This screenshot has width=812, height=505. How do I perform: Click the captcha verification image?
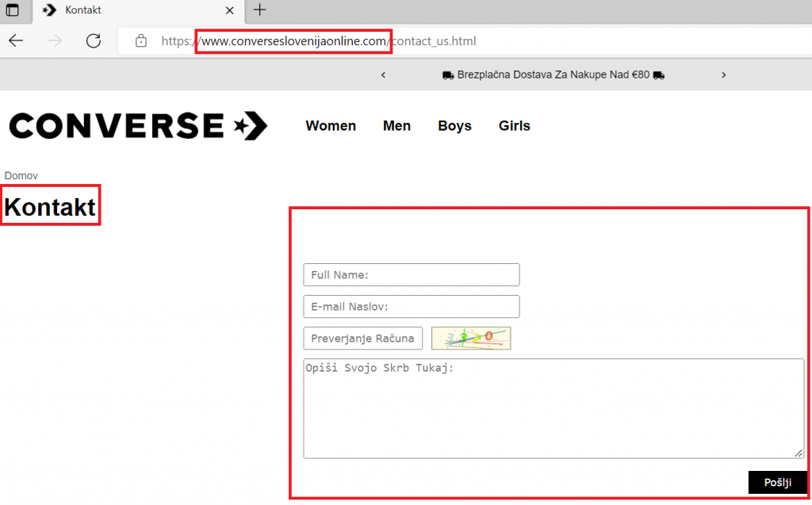471,339
